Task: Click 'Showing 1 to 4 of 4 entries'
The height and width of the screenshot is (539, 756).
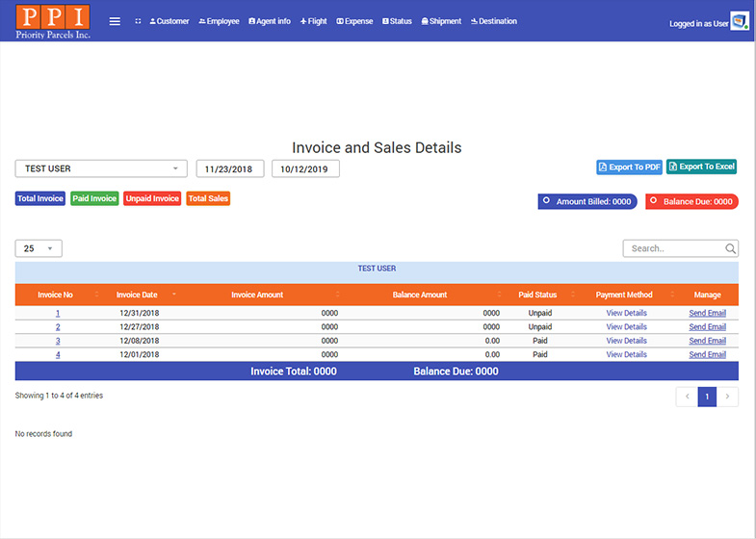Action: click(x=59, y=396)
